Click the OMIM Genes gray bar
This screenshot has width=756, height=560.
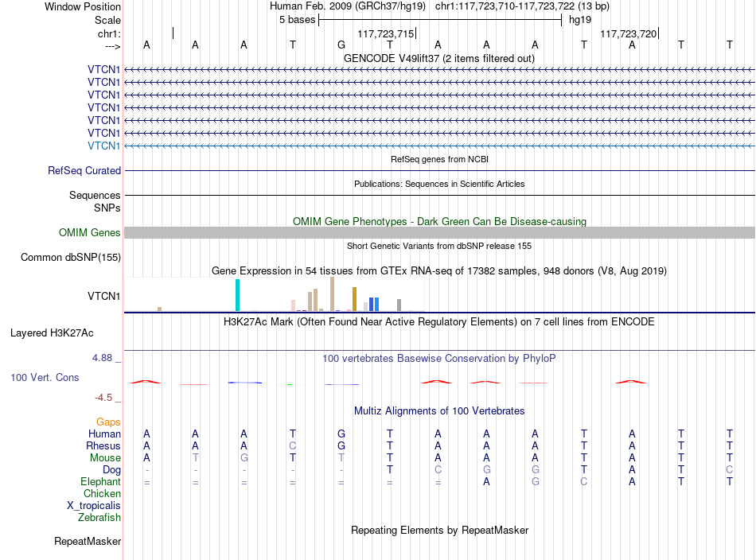coord(439,233)
